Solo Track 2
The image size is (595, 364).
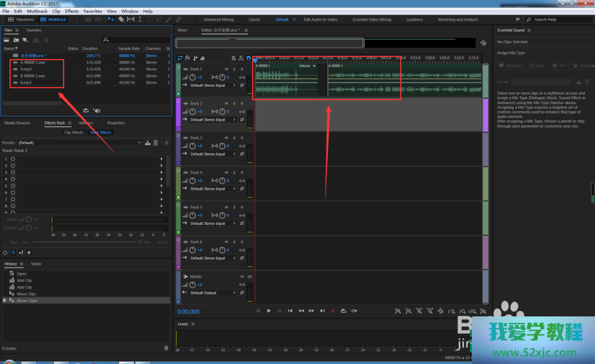click(234, 103)
